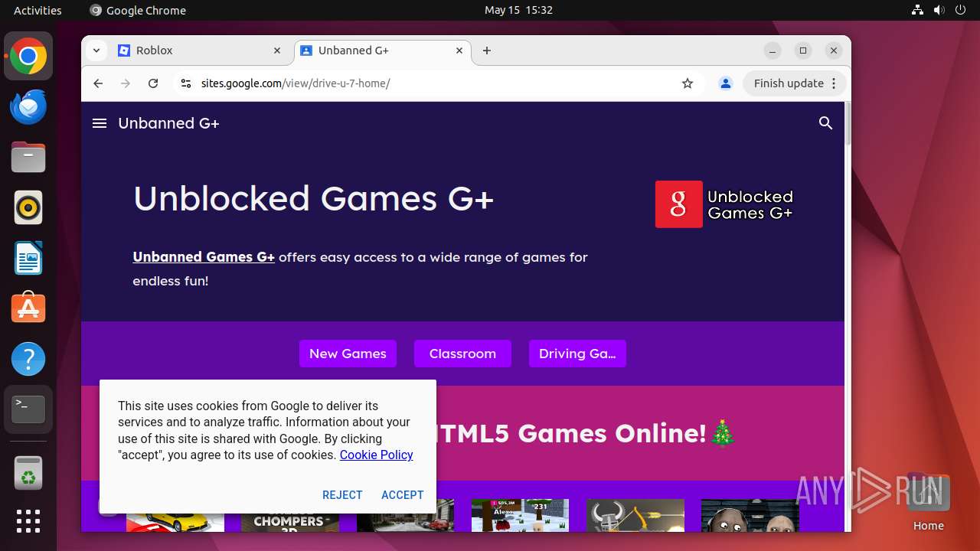
Task: Reject cookies in the consent dialog
Action: [342, 495]
